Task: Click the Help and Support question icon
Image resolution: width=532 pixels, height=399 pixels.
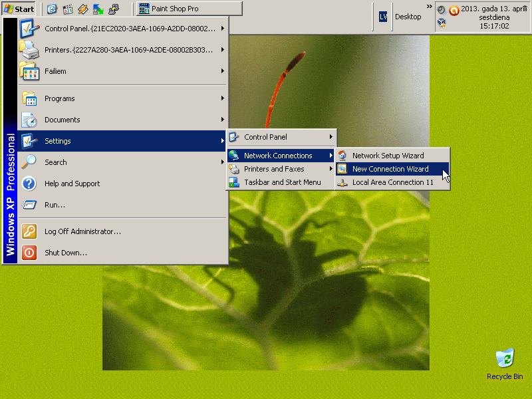Action: click(29, 184)
